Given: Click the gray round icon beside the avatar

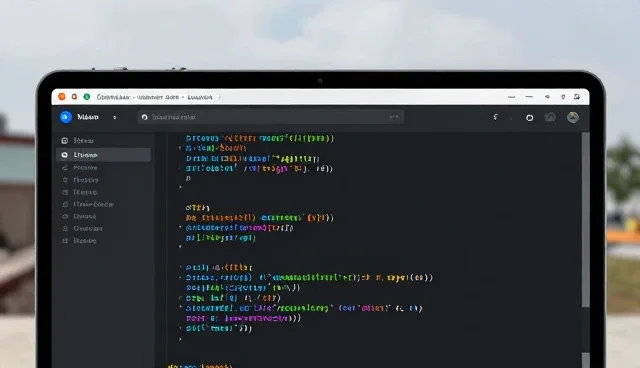Looking at the screenshot, I should pos(550,117).
